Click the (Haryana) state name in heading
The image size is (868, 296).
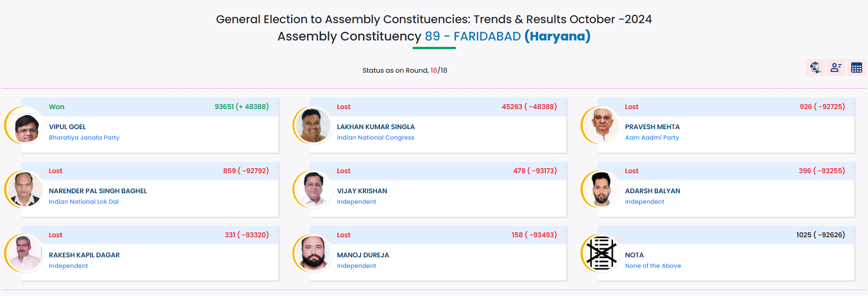coord(557,36)
